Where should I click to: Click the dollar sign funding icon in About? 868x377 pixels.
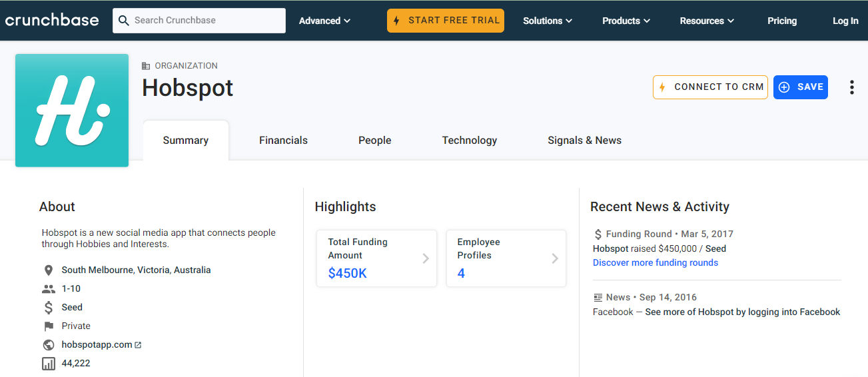click(x=48, y=308)
